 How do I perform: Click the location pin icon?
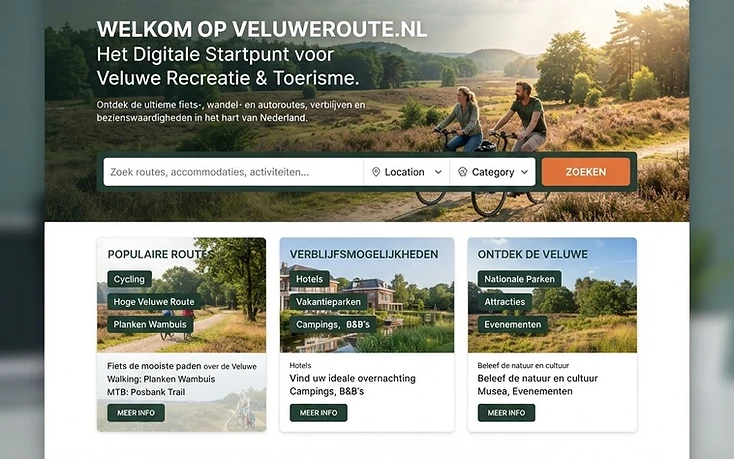click(x=375, y=172)
